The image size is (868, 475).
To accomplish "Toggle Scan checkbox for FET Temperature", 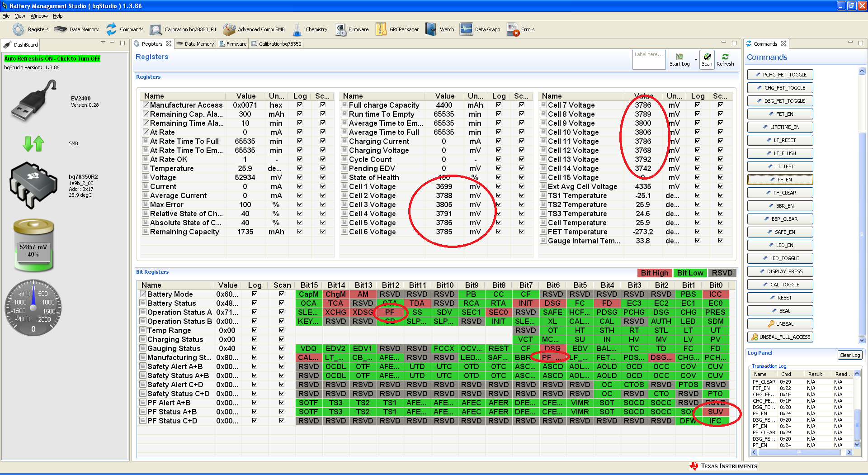I will tap(721, 231).
